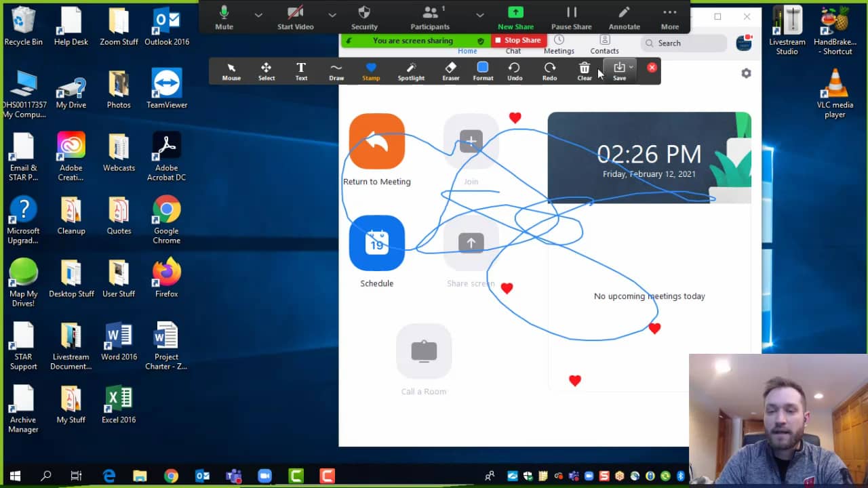This screenshot has width=868, height=488.
Task: Switch to Zoom taskbar icon
Action: tap(264, 476)
